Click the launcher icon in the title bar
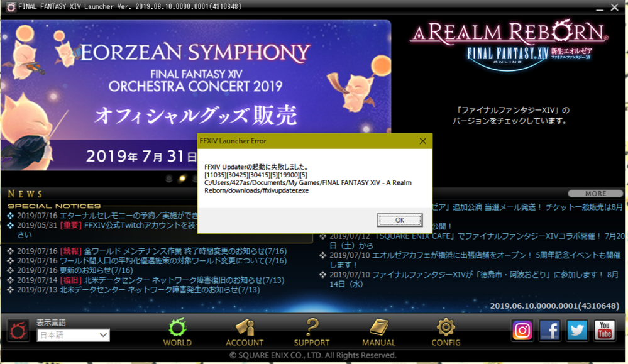Viewport: 628px width, 364px height. tap(11, 7)
